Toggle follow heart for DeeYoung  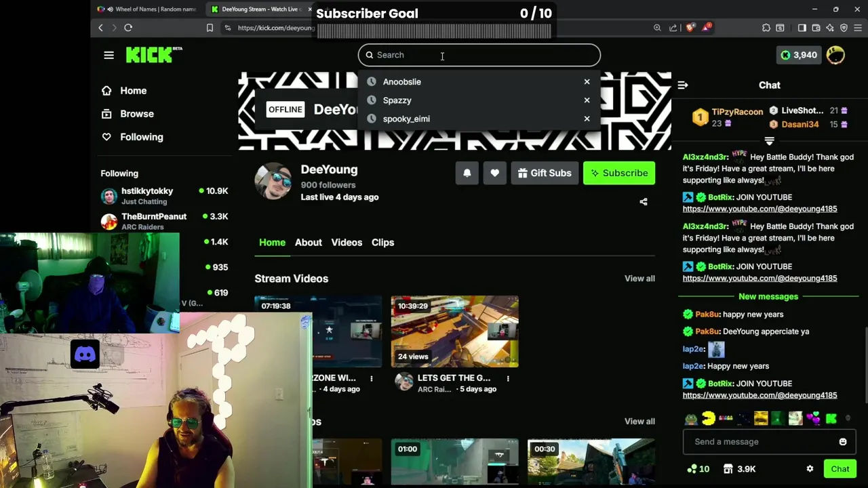(x=494, y=173)
